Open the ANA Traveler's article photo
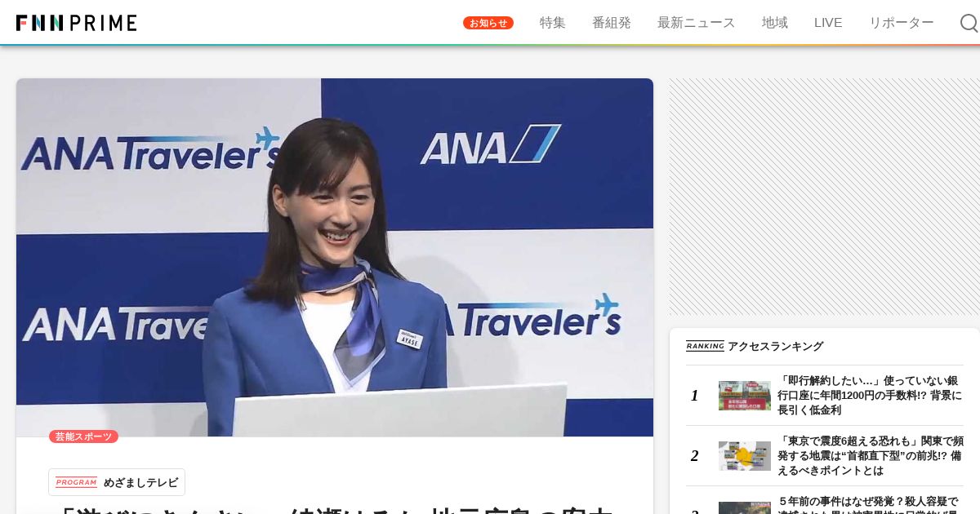The height and width of the screenshot is (514, 980). point(335,257)
